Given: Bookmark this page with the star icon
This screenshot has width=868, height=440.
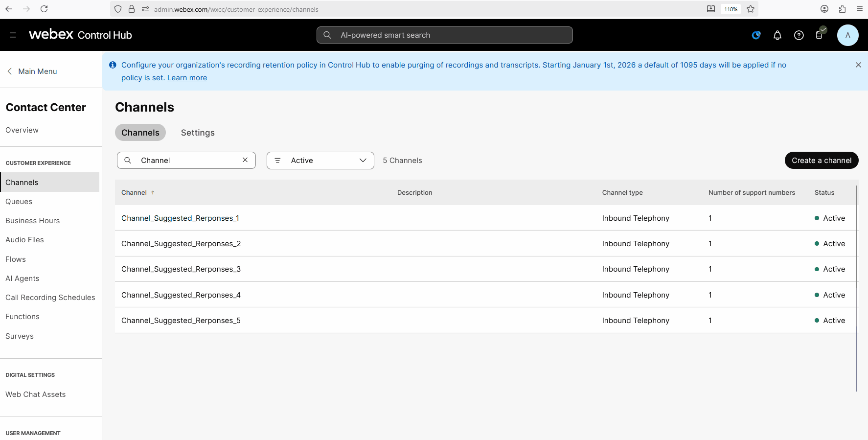Looking at the screenshot, I should (x=750, y=9).
